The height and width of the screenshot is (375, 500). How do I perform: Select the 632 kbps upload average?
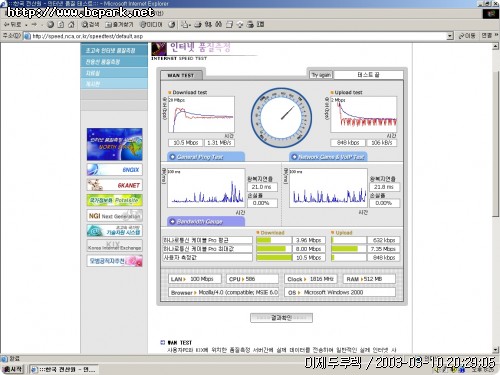click(384, 240)
